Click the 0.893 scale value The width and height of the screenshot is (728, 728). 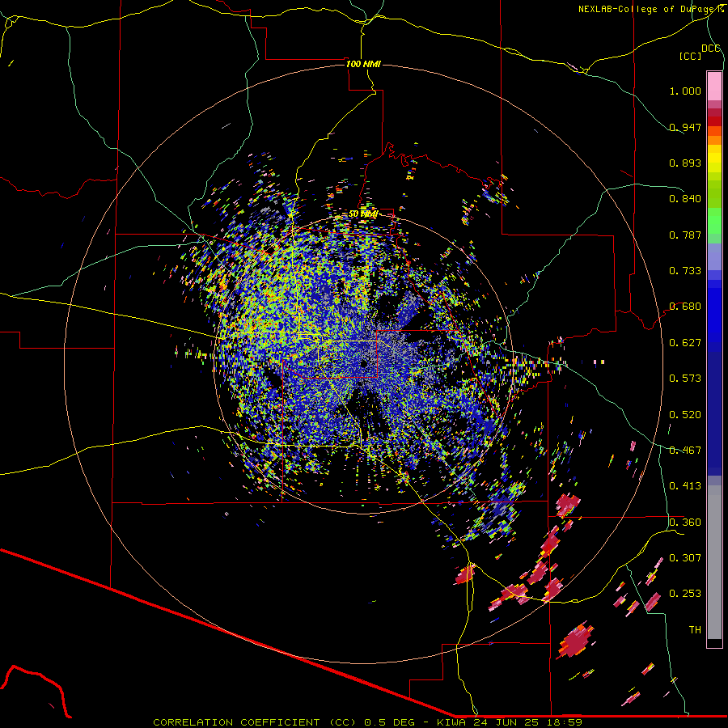pos(685,163)
